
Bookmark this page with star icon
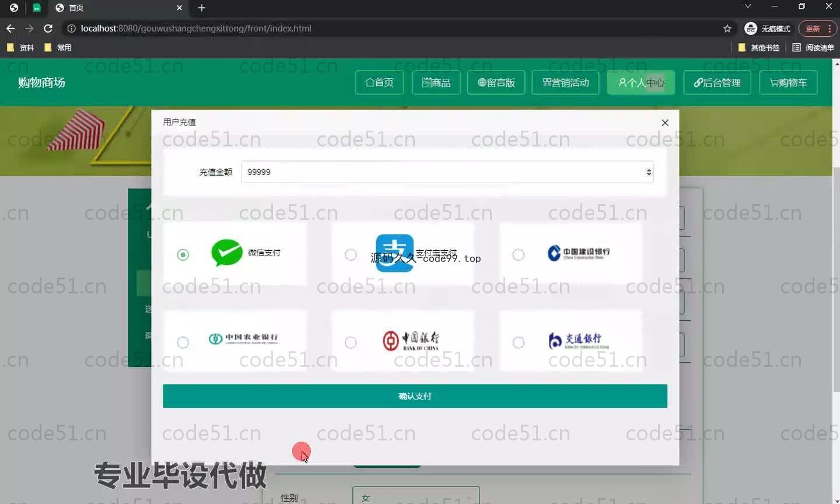point(727,28)
